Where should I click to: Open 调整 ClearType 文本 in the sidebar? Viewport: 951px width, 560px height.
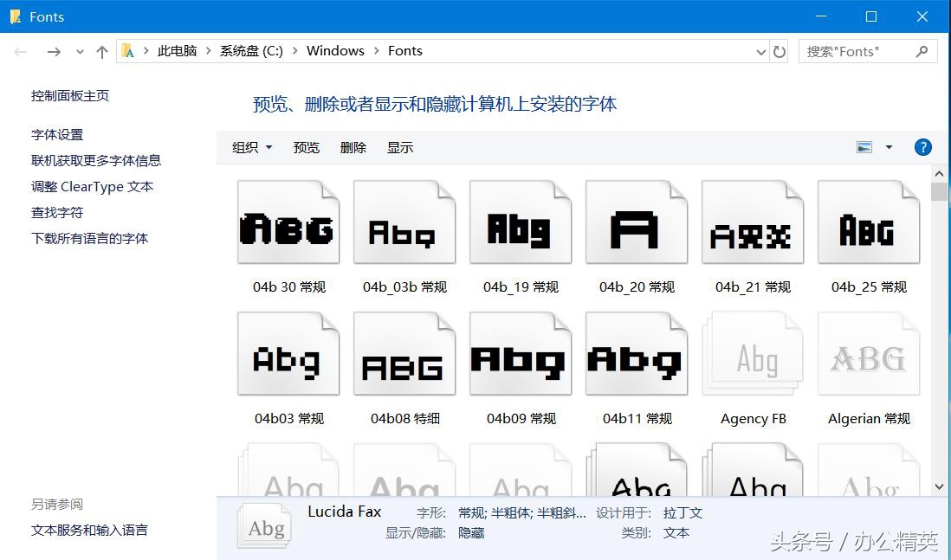(x=92, y=186)
